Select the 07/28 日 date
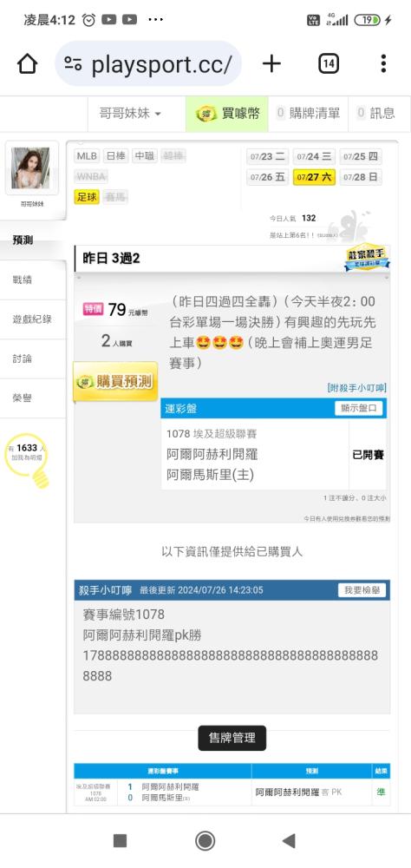The height and width of the screenshot is (868, 411). 361,178
